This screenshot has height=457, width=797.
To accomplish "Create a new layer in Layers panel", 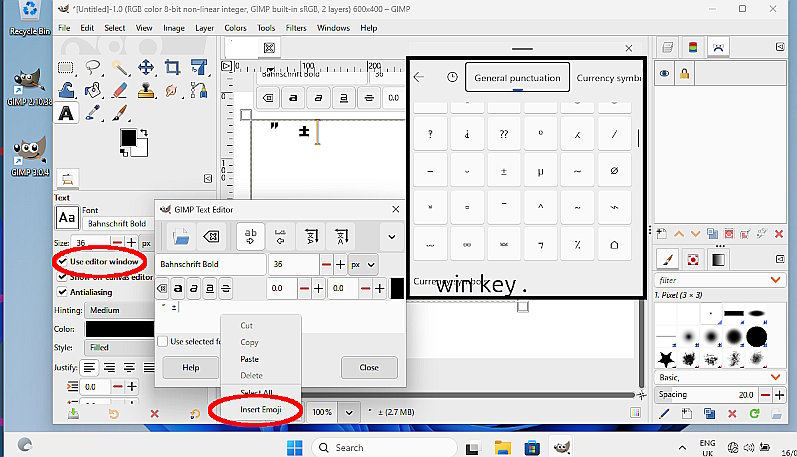I will point(662,234).
